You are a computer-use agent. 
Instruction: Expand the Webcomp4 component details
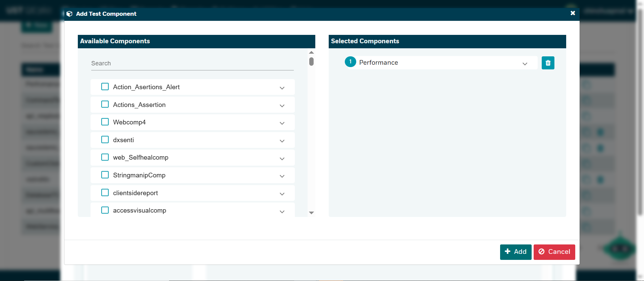(282, 123)
